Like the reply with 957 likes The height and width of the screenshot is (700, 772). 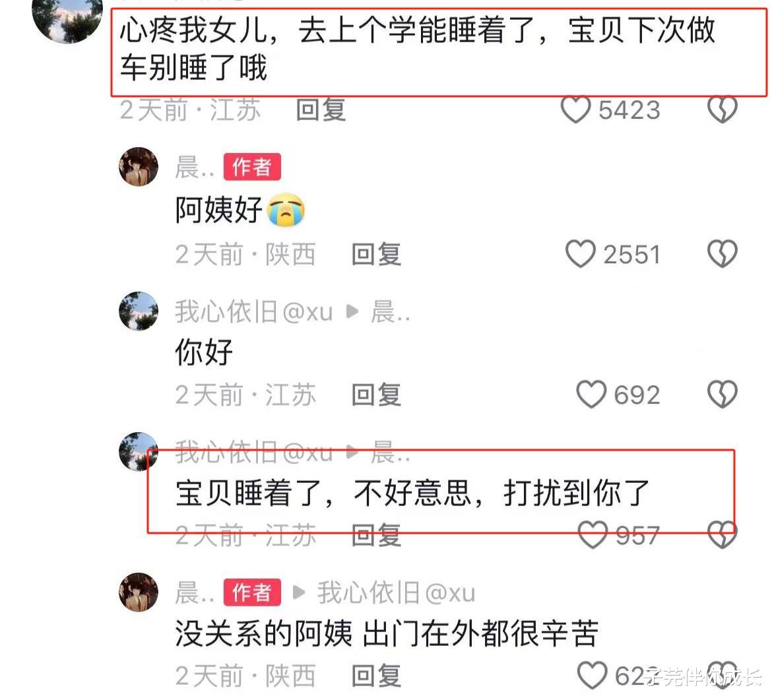point(593,535)
